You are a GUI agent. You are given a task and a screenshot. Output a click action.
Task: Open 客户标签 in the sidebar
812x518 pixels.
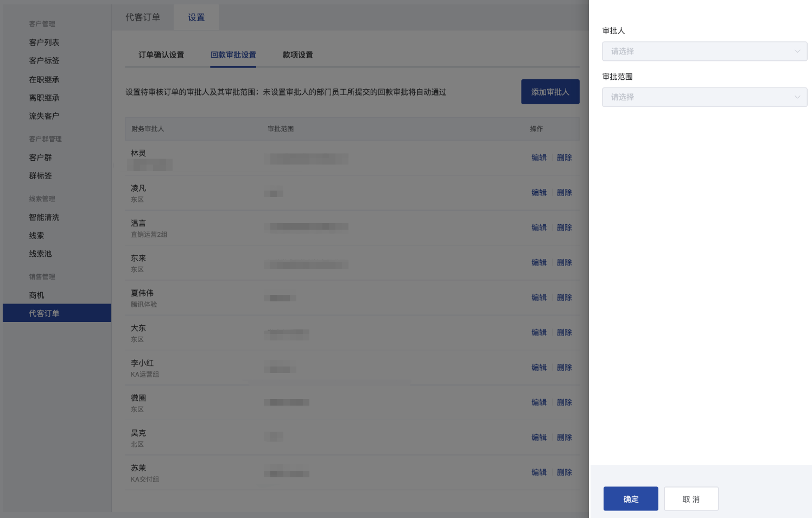click(x=44, y=61)
